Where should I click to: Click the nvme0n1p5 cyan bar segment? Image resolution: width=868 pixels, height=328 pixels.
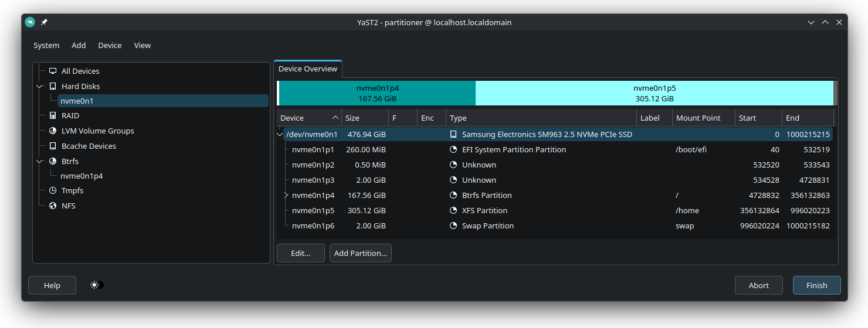point(655,93)
